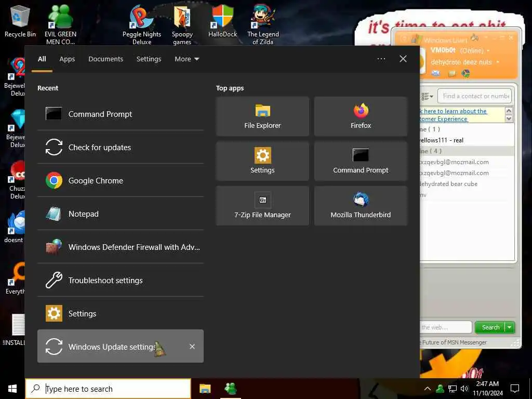Open Troubleshoot settings recent item
This screenshot has height=399, width=532.
pyautogui.click(x=121, y=280)
